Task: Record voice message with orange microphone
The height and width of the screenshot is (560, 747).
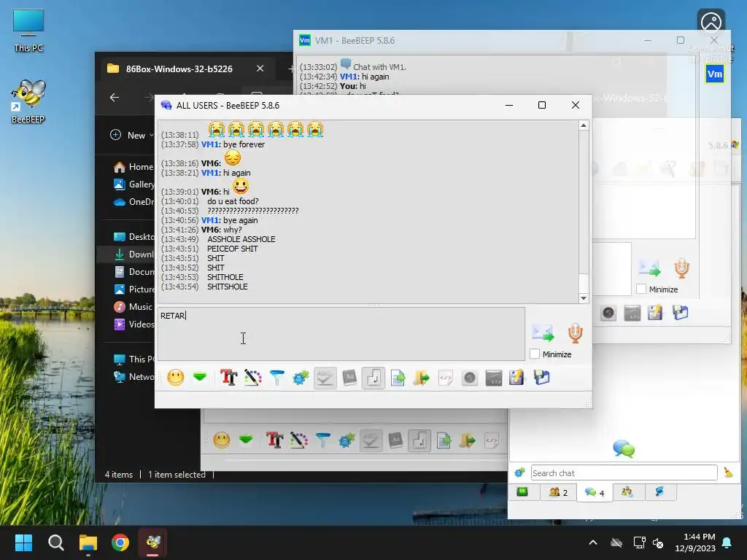Action: click(576, 332)
